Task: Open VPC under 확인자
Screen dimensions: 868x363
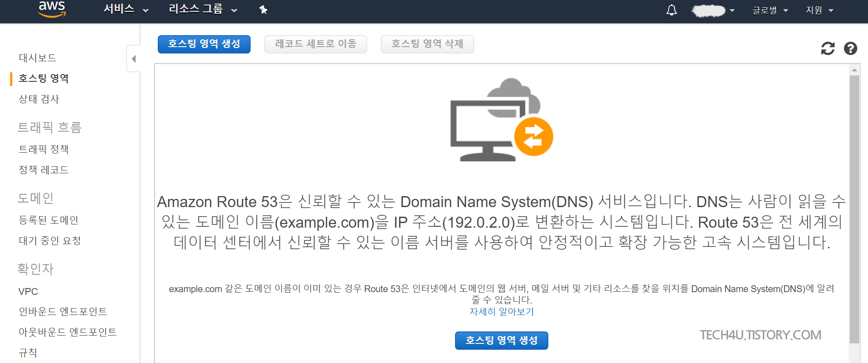Action: 28,292
